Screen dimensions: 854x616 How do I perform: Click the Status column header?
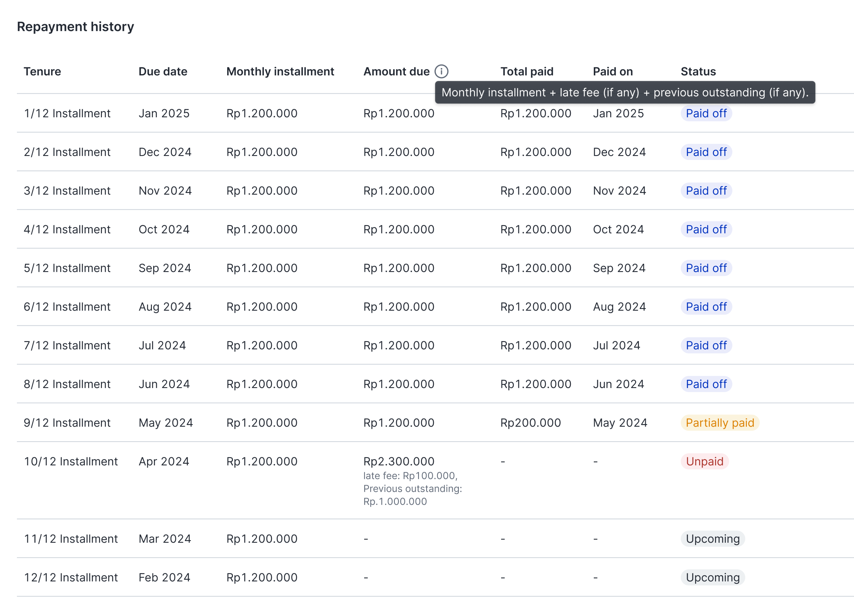click(698, 71)
